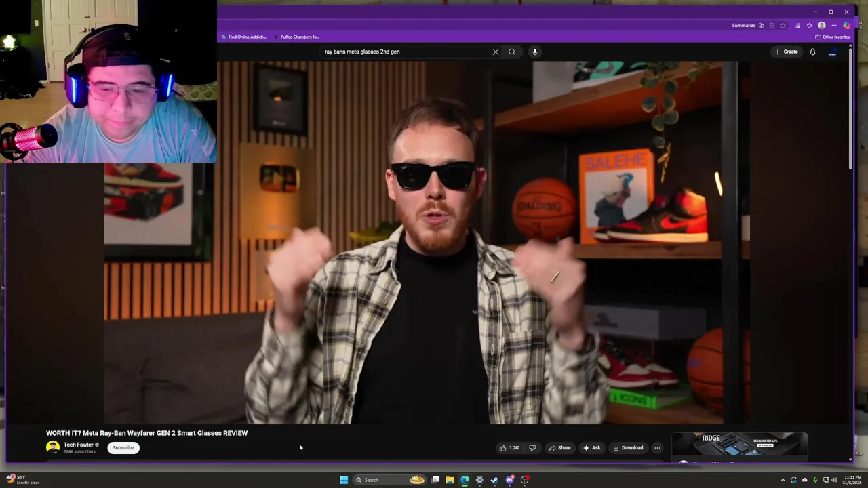Dislike the Tech Fowler video

tap(532, 447)
